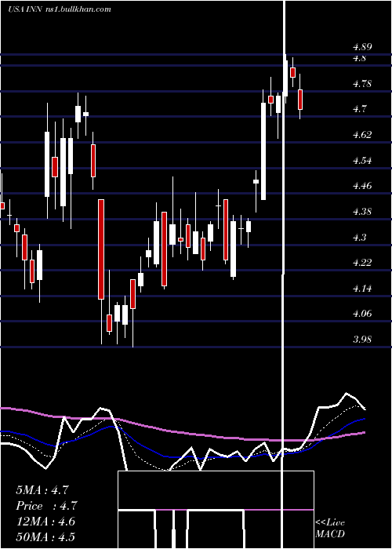Click the '5MA : 4.7' readout
Screen dimensions: 392x549
coord(42,490)
